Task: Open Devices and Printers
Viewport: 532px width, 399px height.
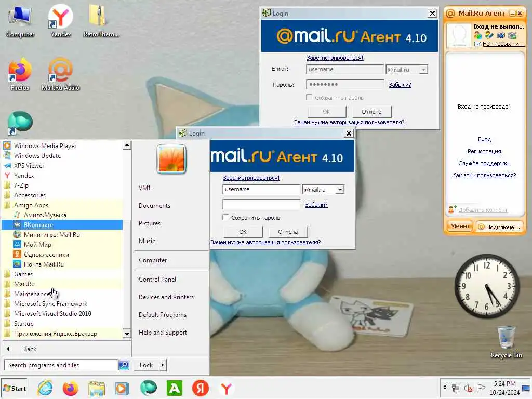Action: point(166,297)
